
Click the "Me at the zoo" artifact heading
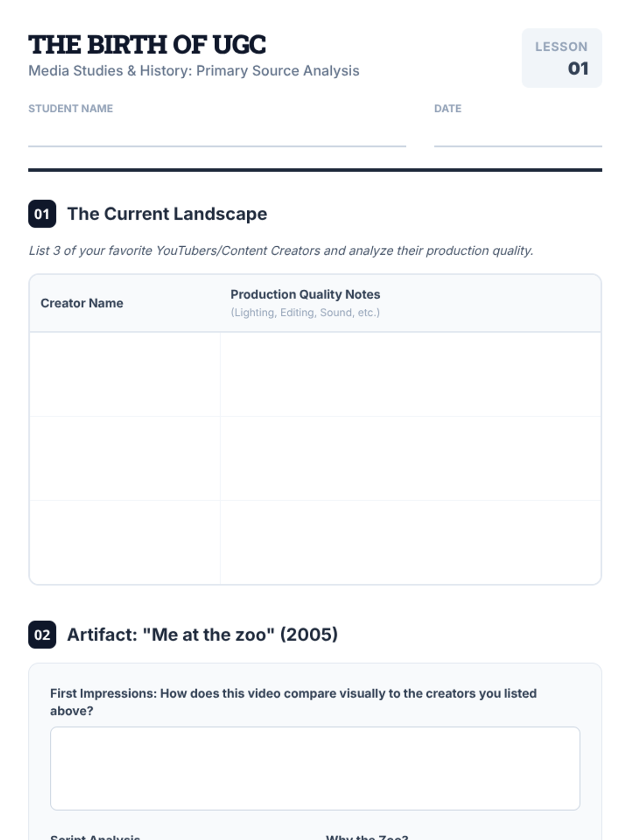tap(202, 635)
